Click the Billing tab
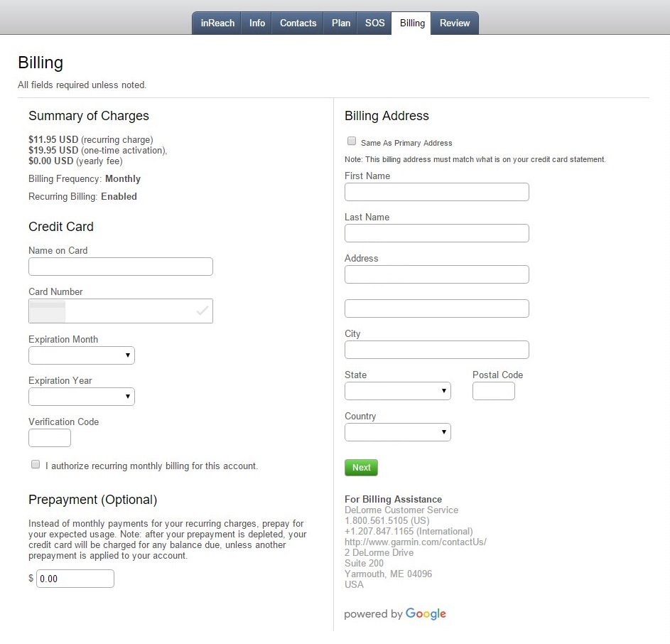 tap(412, 23)
